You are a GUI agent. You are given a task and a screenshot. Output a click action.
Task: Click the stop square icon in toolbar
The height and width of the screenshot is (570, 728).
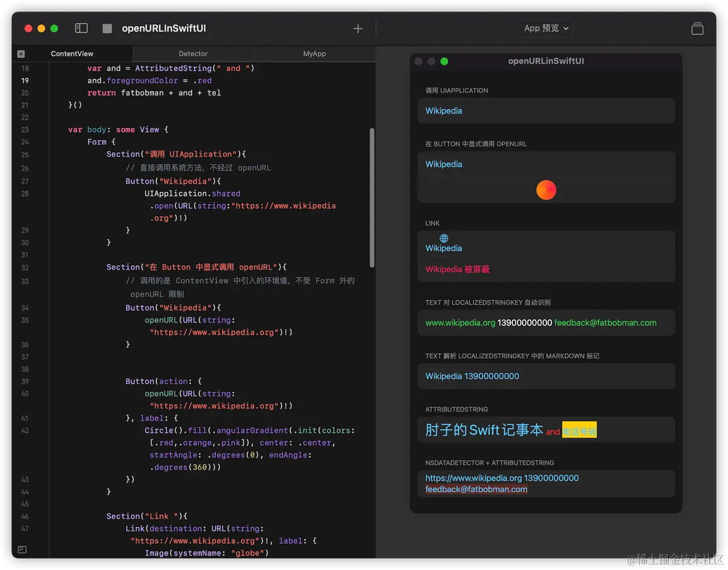pos(107,29)
